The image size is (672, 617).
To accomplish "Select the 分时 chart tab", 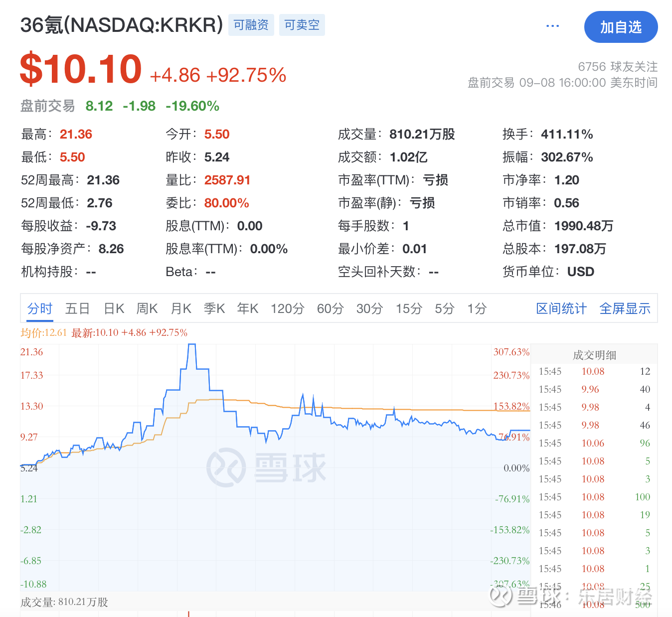I will pos(40,308).
